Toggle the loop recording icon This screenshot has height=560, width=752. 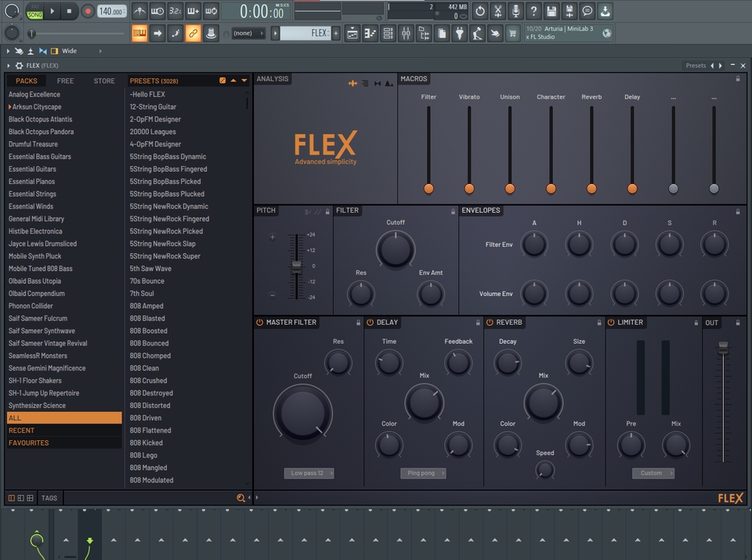pyautogui.click(x=211, y=10)
